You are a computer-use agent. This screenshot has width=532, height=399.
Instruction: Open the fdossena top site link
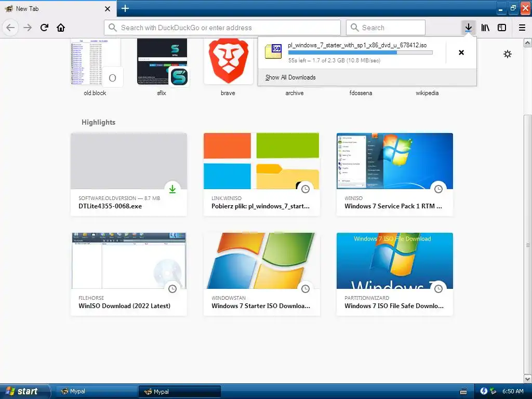click(x=361, y=93)
